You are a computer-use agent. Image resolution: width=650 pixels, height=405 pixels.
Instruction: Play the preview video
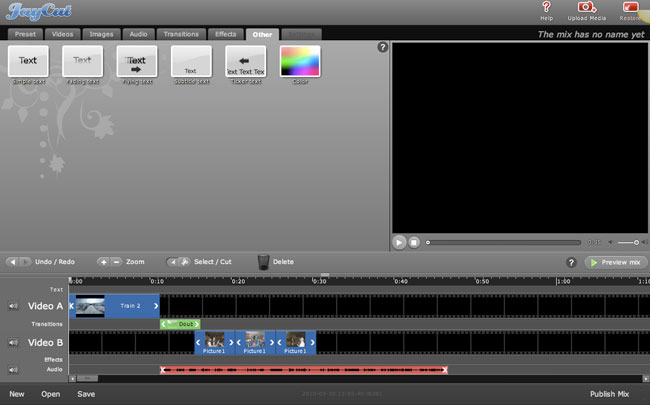tap(399, 243)
